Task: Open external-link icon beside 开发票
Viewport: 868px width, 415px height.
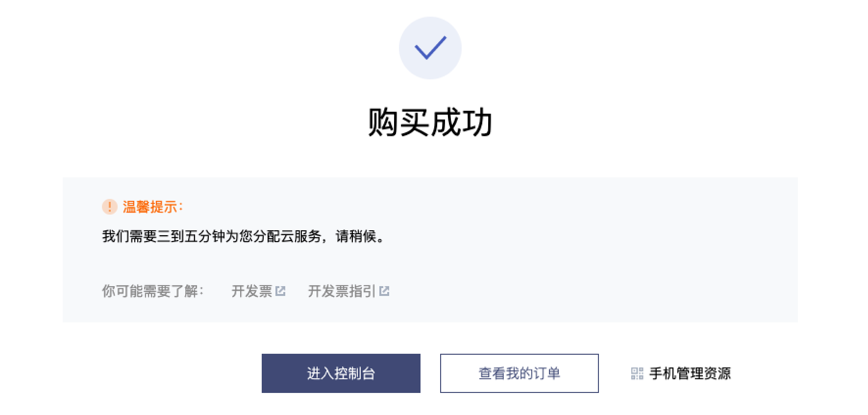Action: 280,291
